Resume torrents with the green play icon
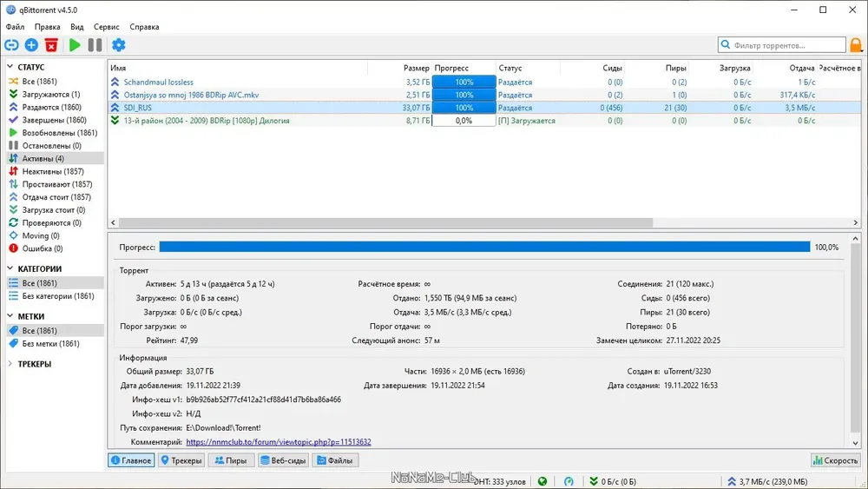Viewport: 868px width, 489px height. click(x=75, y=45)
